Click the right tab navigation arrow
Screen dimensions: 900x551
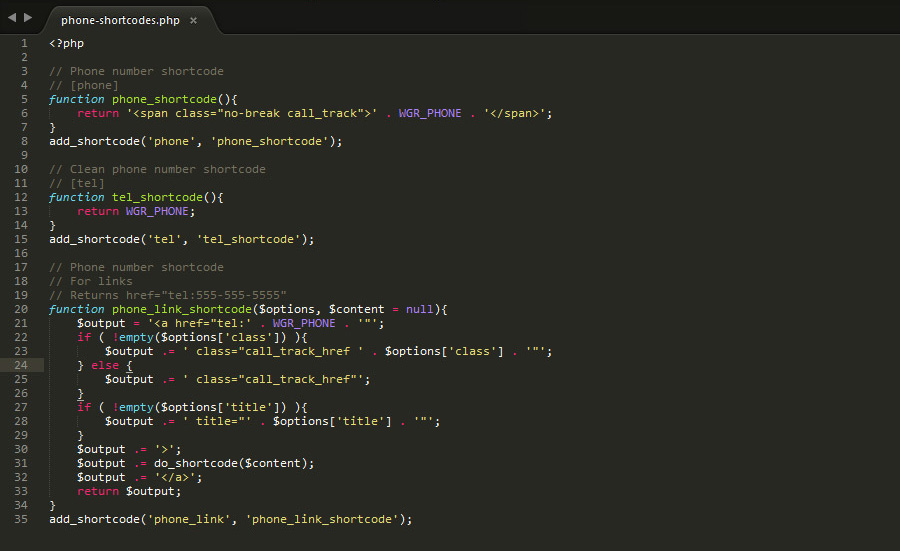(x=28, y=18)
